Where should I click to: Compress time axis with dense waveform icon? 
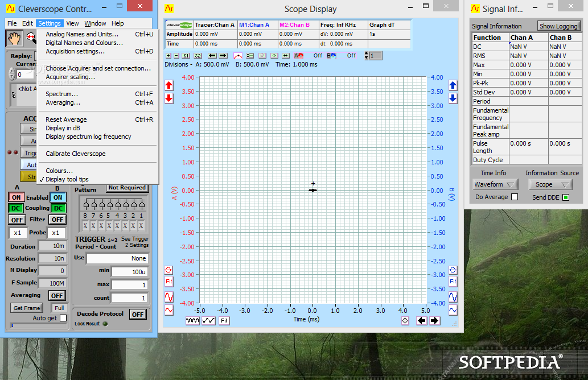[192, 321]
